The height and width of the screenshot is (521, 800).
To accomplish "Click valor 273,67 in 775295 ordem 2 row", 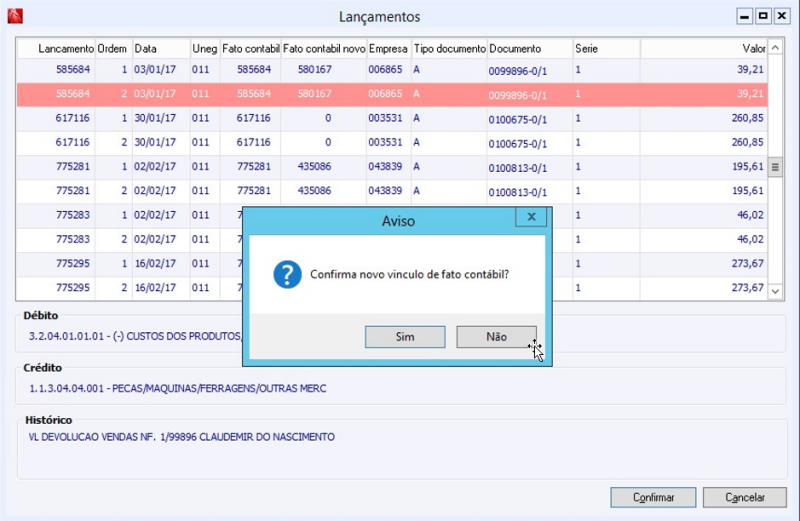I will point(747,288).
